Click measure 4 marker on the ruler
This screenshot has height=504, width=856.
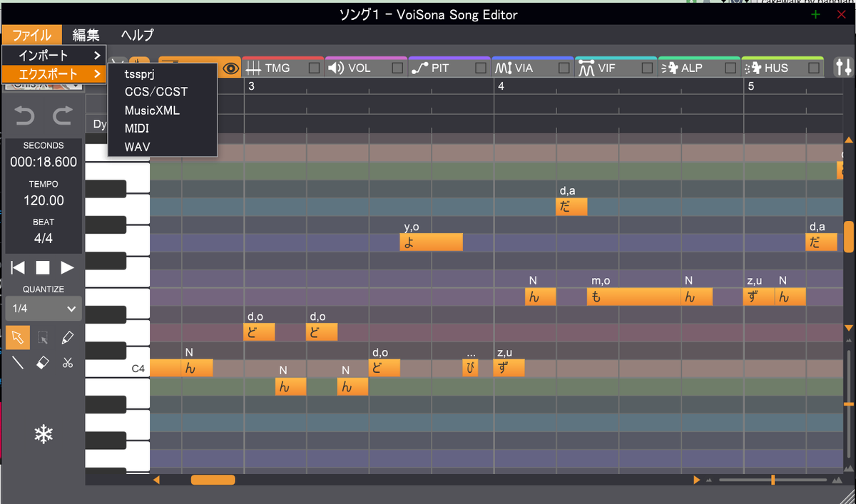coord(501,86)
